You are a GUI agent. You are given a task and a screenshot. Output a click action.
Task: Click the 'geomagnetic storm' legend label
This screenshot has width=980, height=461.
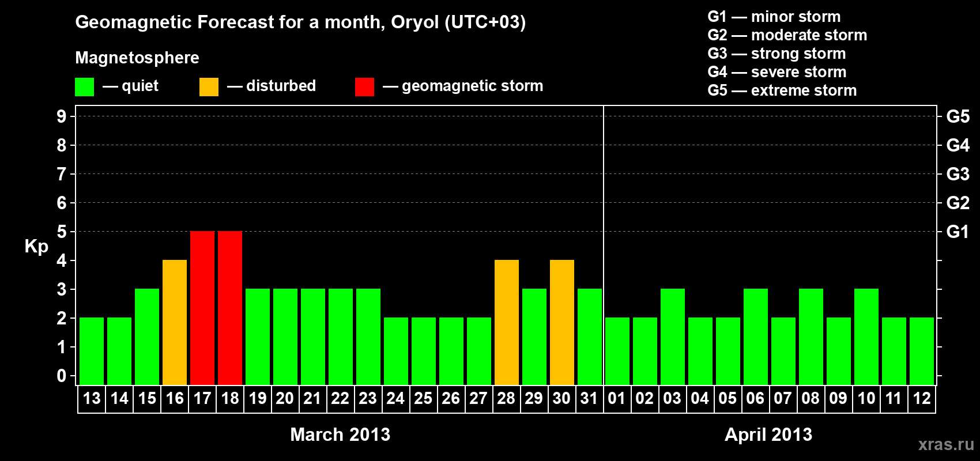473,86
